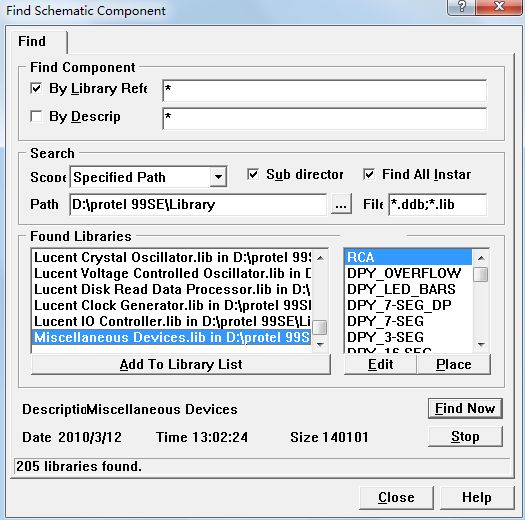
Task: Select DPY_7-SEG component
Action: (408, 321)
